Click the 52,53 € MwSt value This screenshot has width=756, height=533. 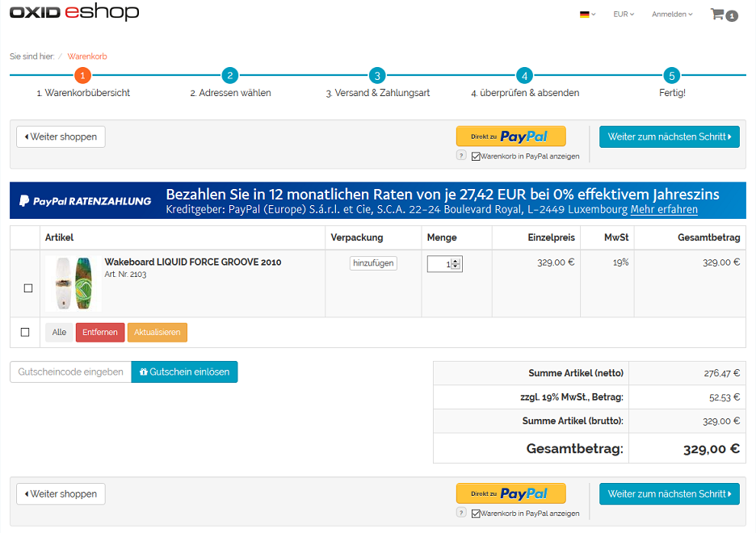click(724, 397)
